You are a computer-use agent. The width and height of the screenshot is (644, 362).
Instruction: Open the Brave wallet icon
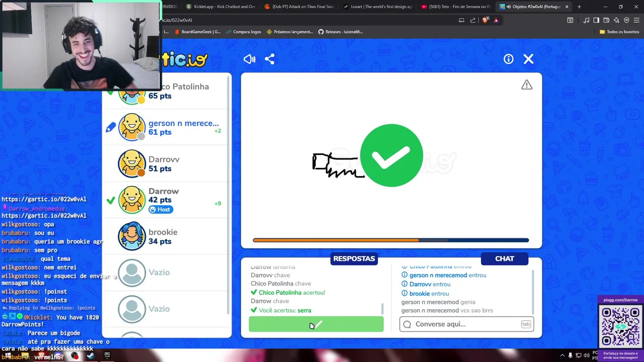coord(606,20)
